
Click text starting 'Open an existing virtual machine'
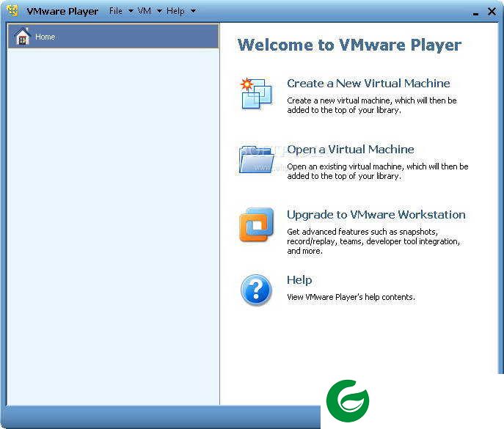pos(378,172)
